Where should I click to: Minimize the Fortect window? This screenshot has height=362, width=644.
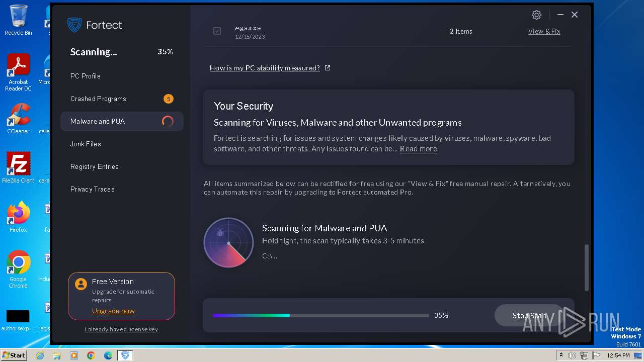tap(560, 15)
